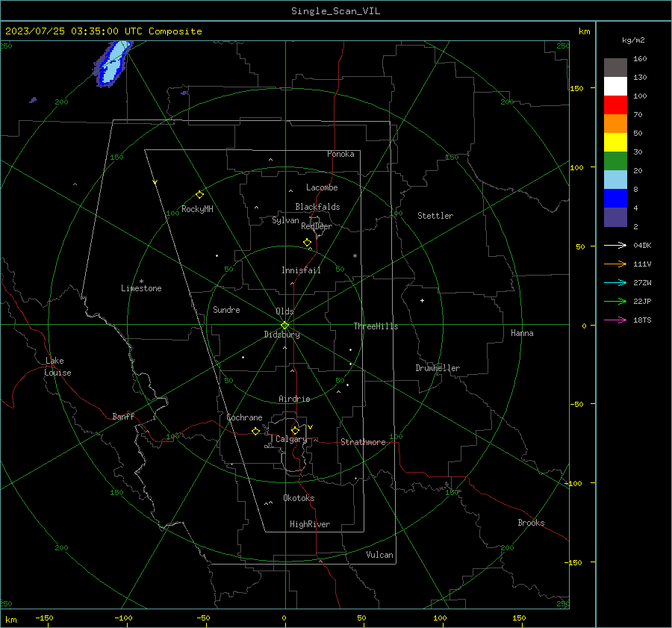Image resolution: width=672 pixels, height=628 pixels.
Task: Click the Sundre label
Action: (x=226, y=310)
